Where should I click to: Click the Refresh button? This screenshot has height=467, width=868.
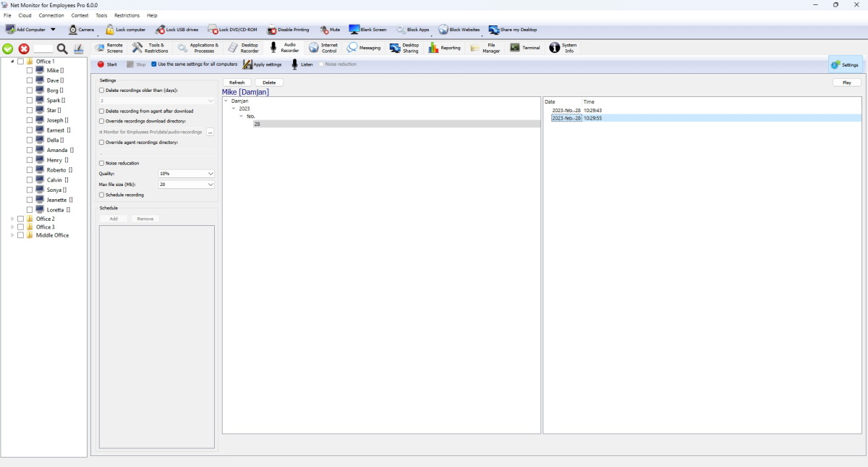tap(237, 83)
